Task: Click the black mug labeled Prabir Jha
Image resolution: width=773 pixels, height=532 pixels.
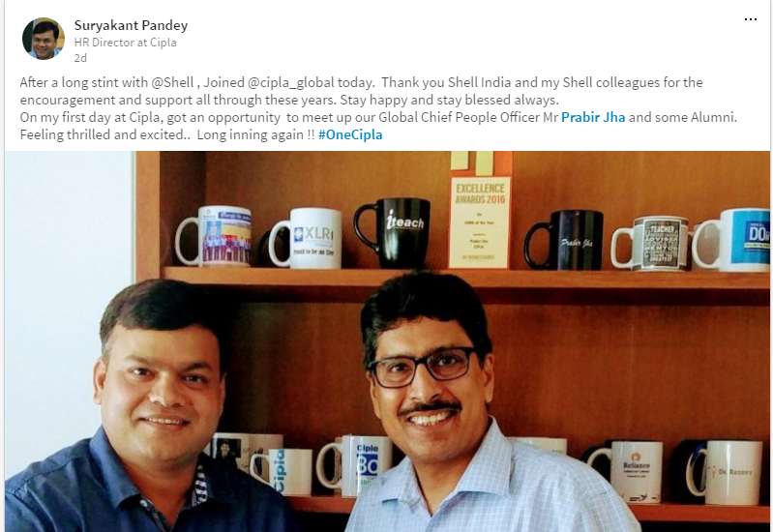Action: click(564, 240)
